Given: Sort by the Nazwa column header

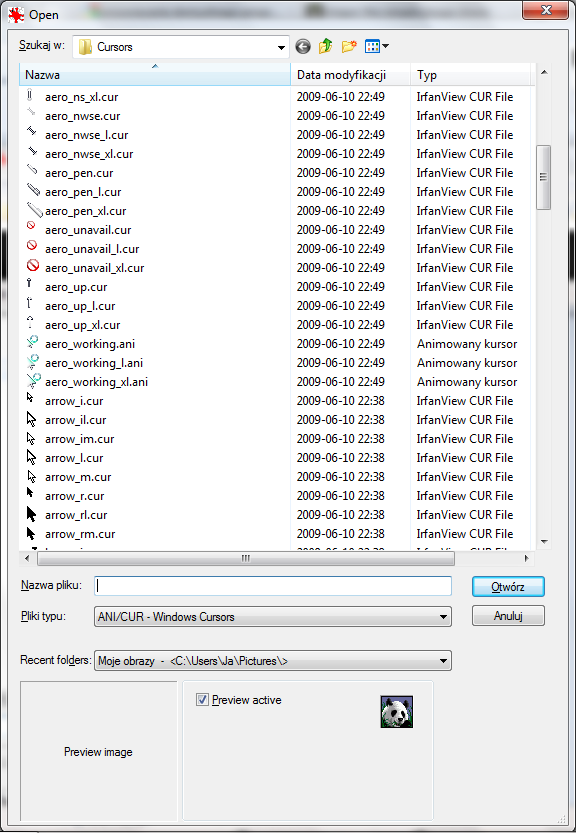Looking at the screenshot, I should 155,74.
